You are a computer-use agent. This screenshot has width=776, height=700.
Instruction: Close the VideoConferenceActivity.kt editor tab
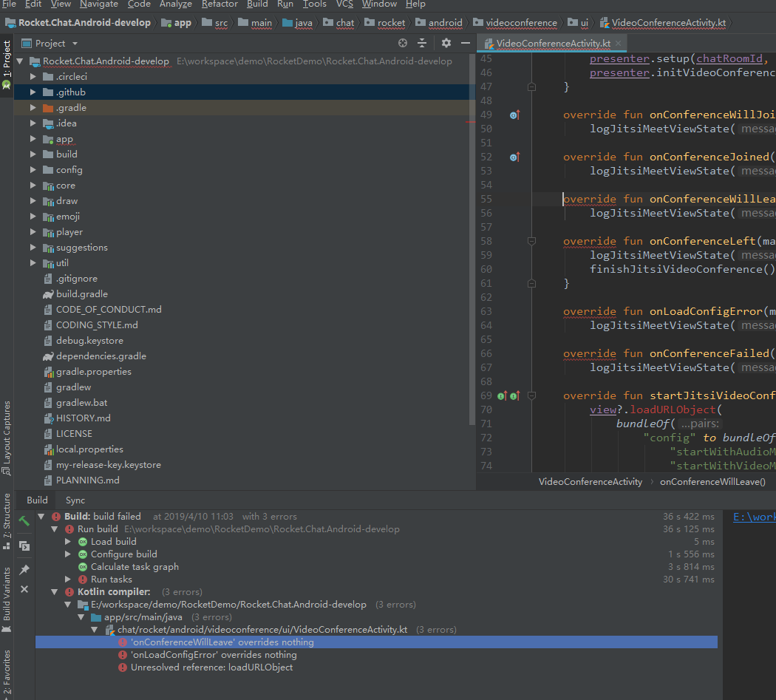click(x=618, y=44)
